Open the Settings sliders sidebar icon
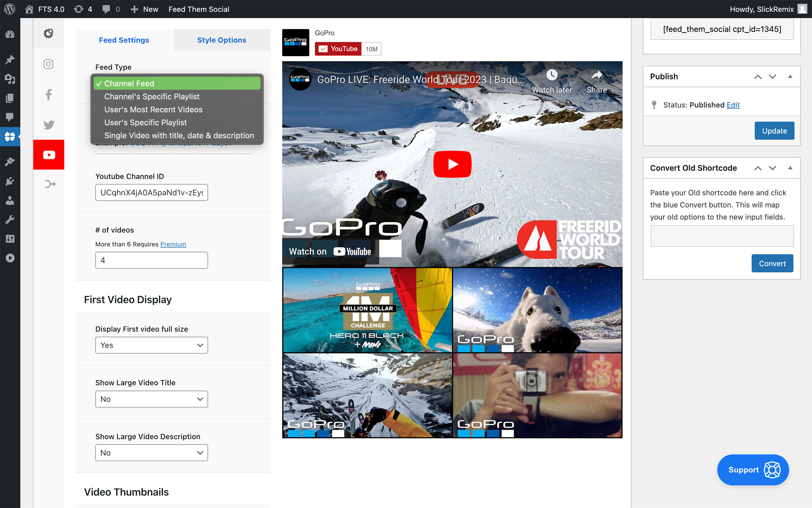This screenshot has height=508, width=812. pyautogui.click(x=10, y=239)
